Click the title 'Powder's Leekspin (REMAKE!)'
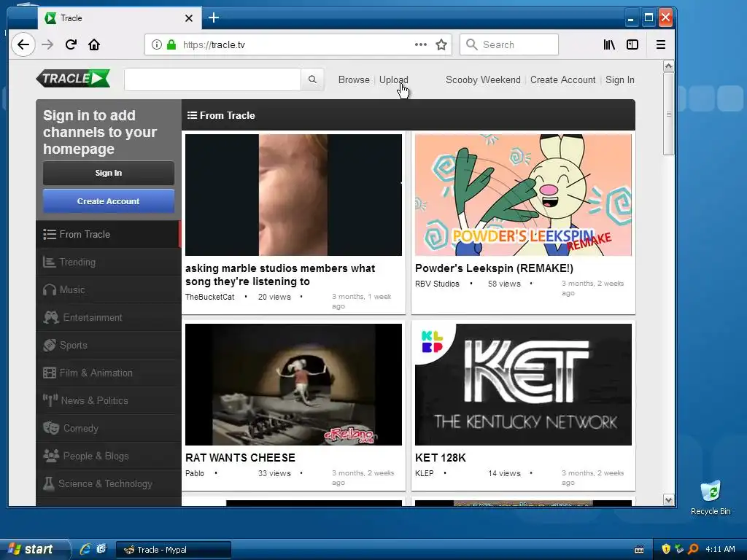The height and width of the screenshot is (560, 747). [494, 268]
